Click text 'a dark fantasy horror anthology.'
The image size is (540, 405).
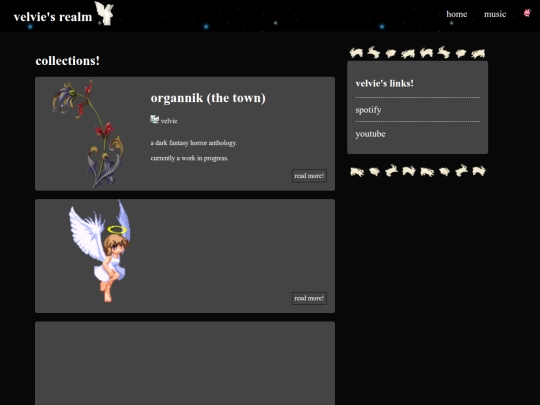coord(194,143)
